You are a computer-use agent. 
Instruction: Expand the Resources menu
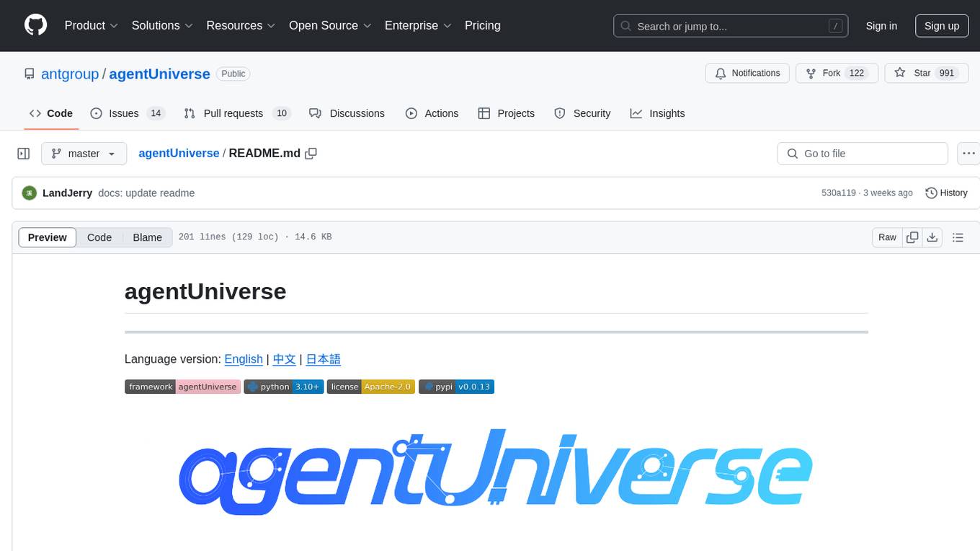tap(241, 25)
